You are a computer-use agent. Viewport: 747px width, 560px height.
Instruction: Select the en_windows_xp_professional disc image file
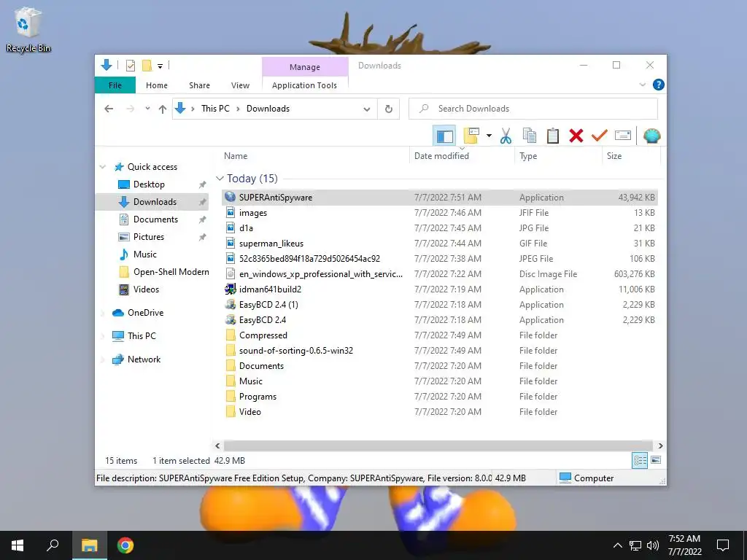(439, 274)
